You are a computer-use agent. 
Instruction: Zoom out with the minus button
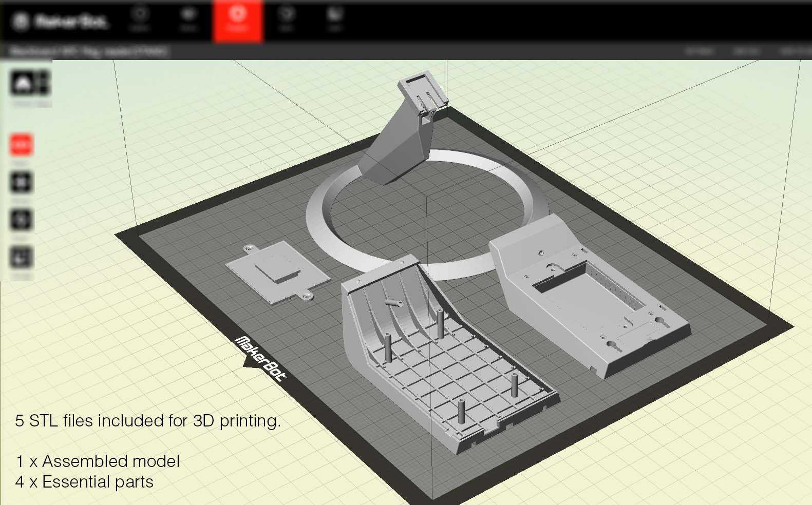43,89
